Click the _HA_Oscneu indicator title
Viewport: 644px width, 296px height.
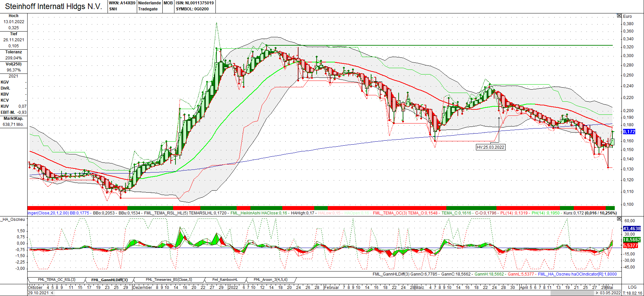tap(13, 219)
